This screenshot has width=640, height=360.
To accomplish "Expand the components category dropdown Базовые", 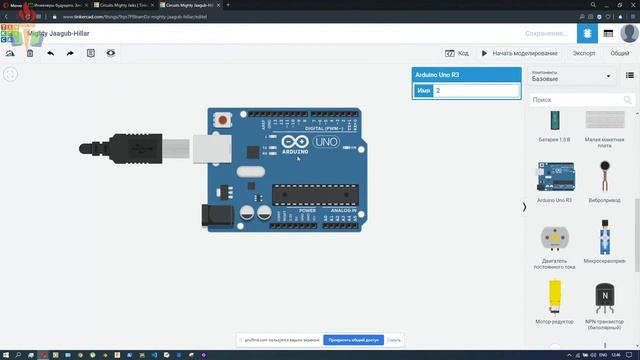I will 571,76.
